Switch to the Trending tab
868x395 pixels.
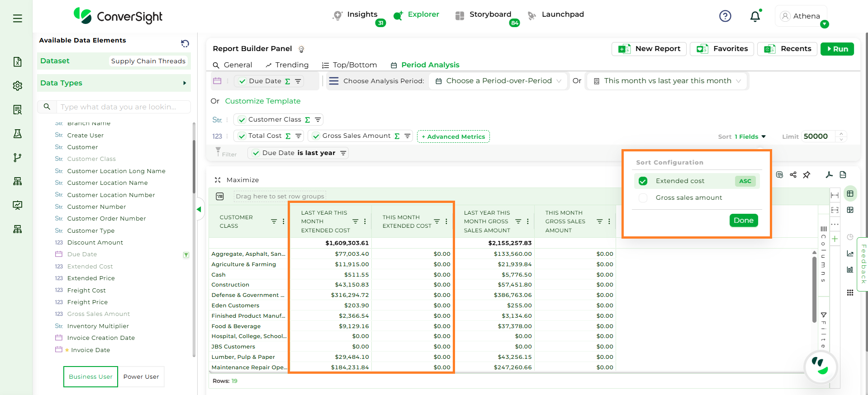[x=287, y=65]
